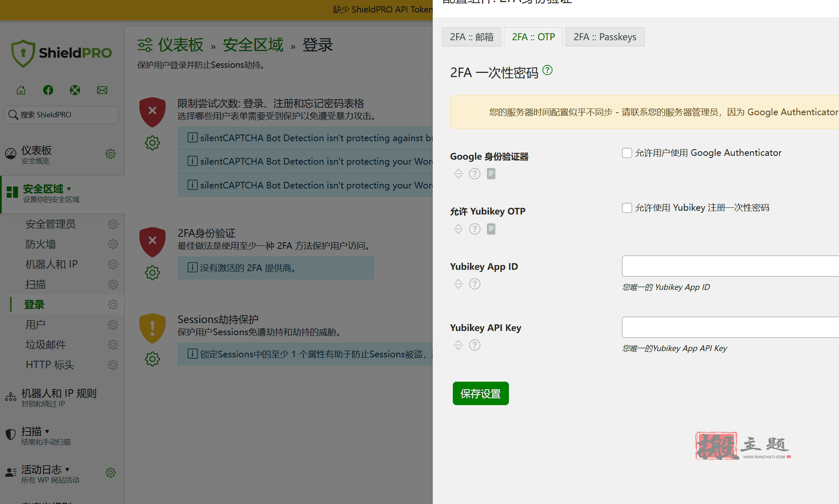
Task: Click the 保存设置 button
Action: click(x=480, y=393)
